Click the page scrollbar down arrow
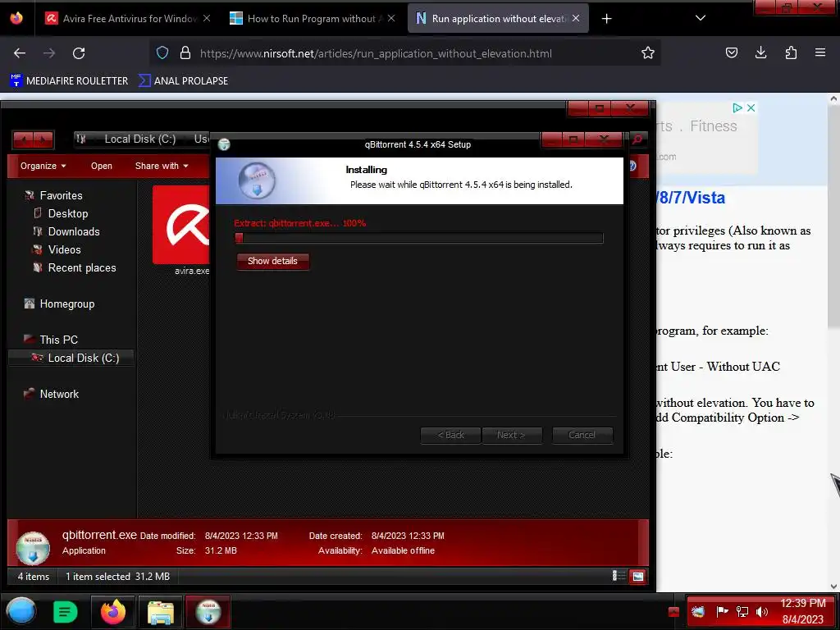Screen dimensions: 840x630 pos(833,586)
